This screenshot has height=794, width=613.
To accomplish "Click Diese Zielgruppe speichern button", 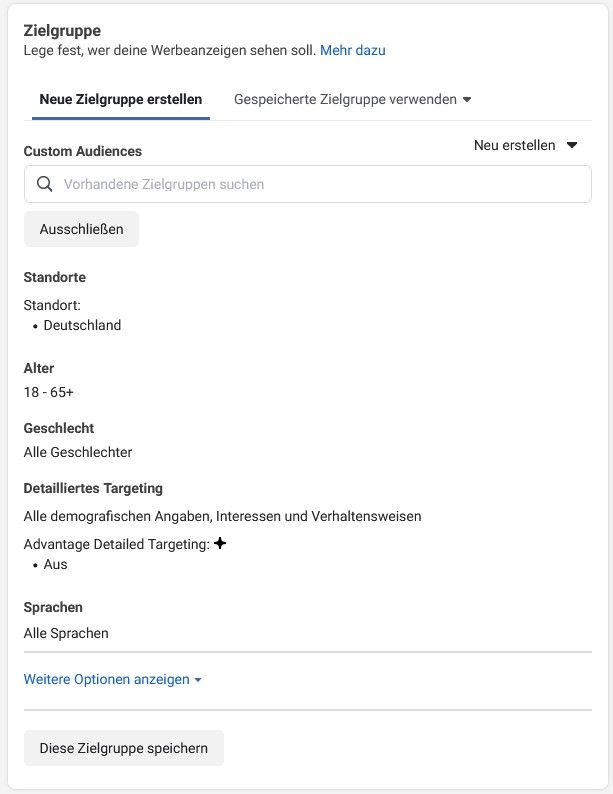I will (x=124, y=748).
